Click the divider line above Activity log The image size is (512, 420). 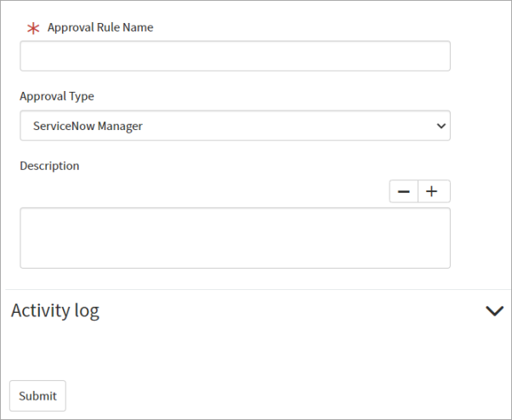click(258, 289)
